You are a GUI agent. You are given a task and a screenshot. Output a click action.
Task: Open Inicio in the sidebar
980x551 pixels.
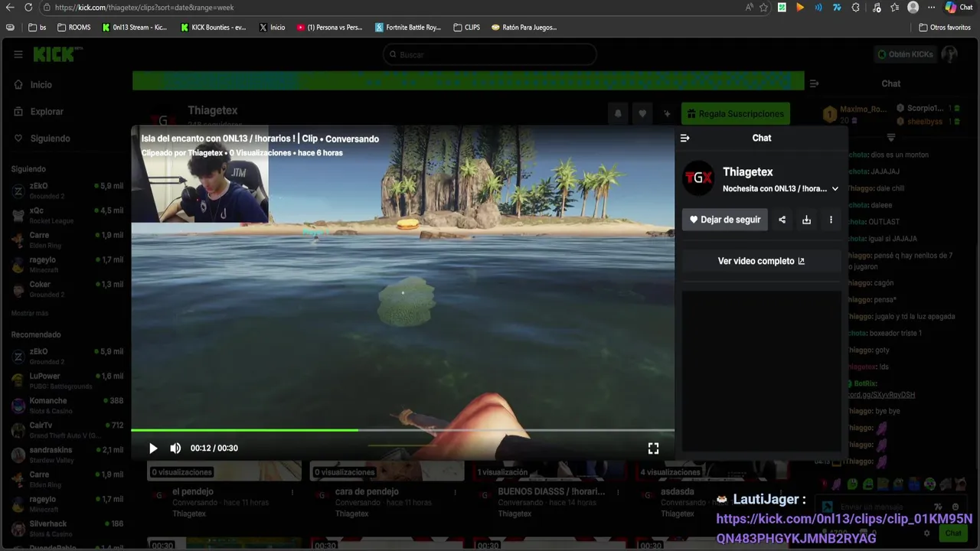tap(34, 85)
